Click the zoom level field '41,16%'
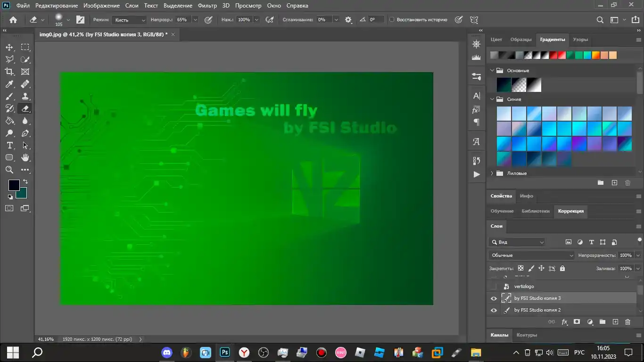This screenshot has height=362, width=644. tap(46, 339)
